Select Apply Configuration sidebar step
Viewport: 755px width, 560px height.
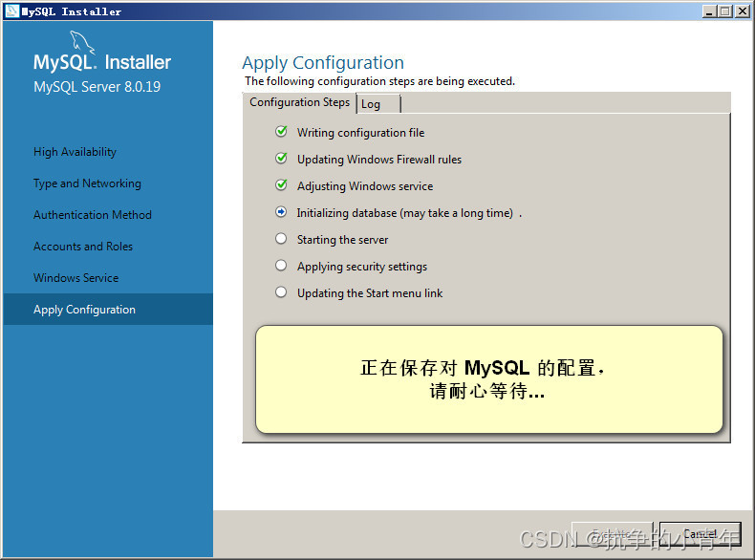tap(108, 309)
